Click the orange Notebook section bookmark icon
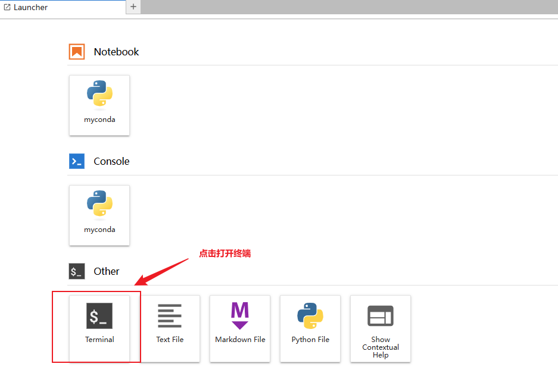The width and height of the screenshot is (558, 392). coord(77,52)
